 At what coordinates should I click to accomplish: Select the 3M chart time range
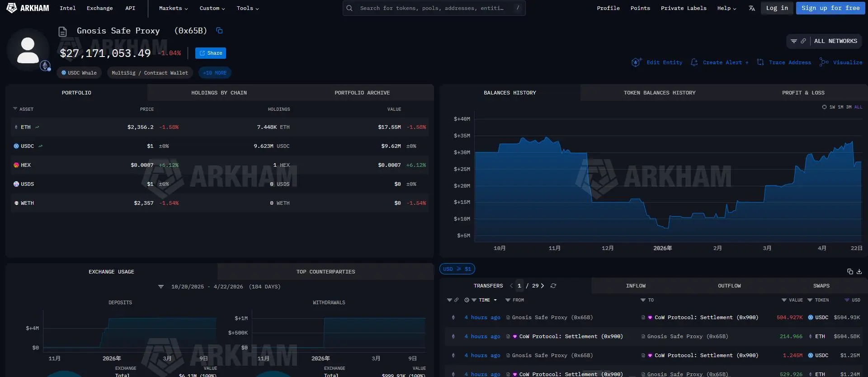[849, 107]
